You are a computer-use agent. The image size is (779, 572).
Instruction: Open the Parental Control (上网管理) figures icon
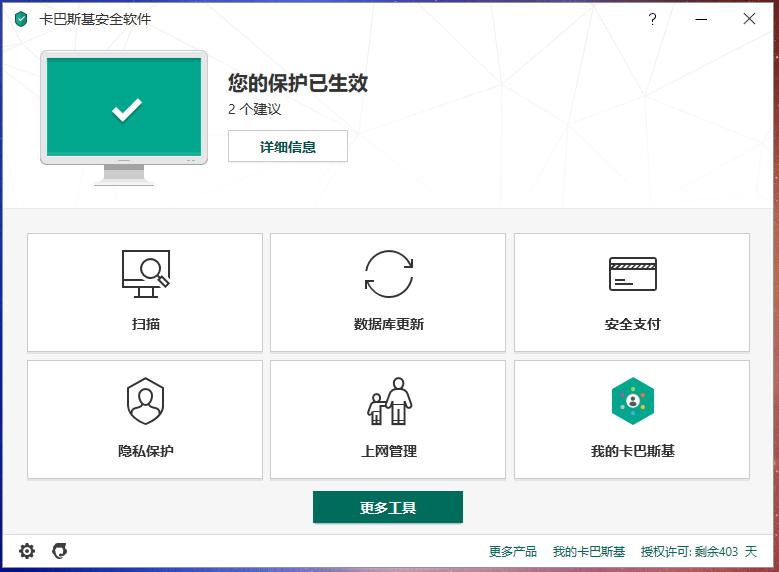pos(390,401)
